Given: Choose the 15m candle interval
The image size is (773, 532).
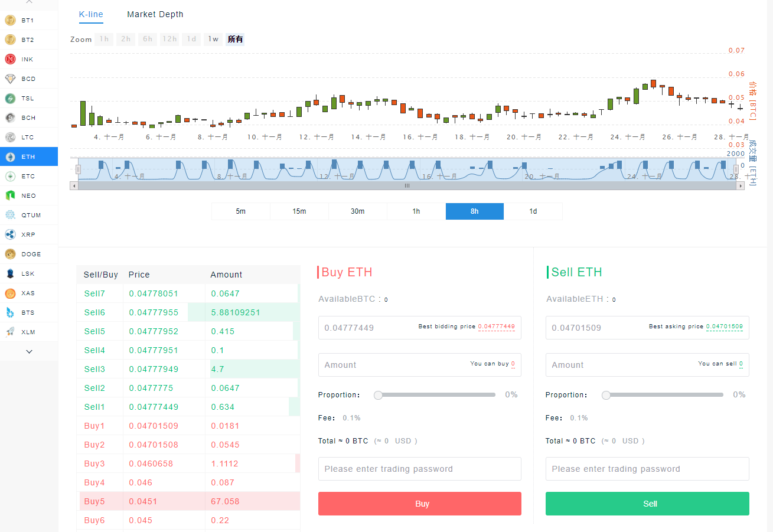Looking at the screenshot, I should pos(299,211).
